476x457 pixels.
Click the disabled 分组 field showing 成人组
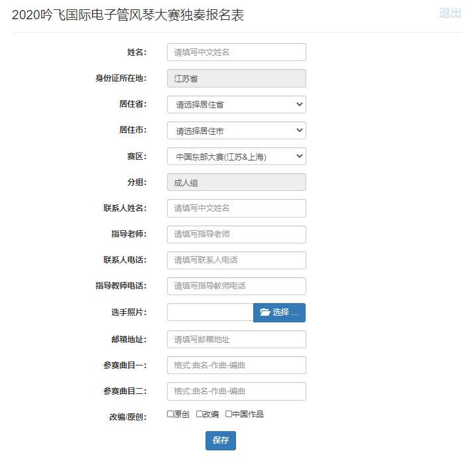coord(236,182)
